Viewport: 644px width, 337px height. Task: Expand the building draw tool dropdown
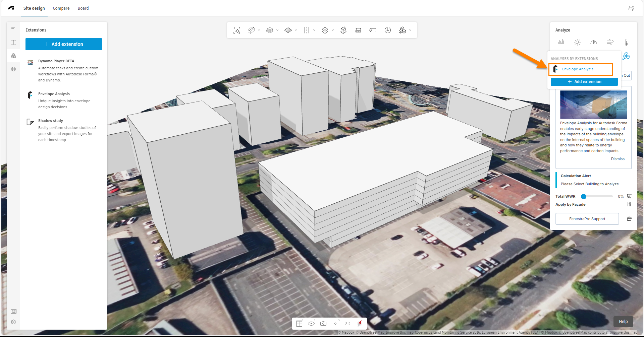click(259, 30)
